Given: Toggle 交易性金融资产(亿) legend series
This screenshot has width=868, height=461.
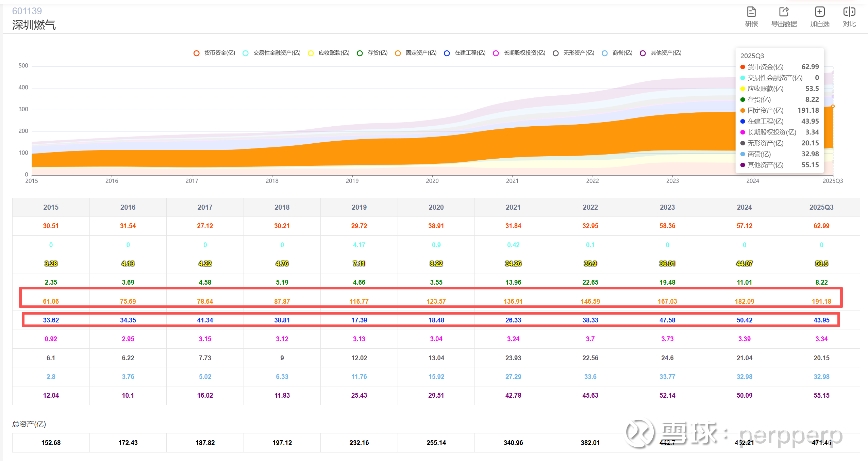Looking at the screenshot, I should pyautogui.click(x=277, y=53).
